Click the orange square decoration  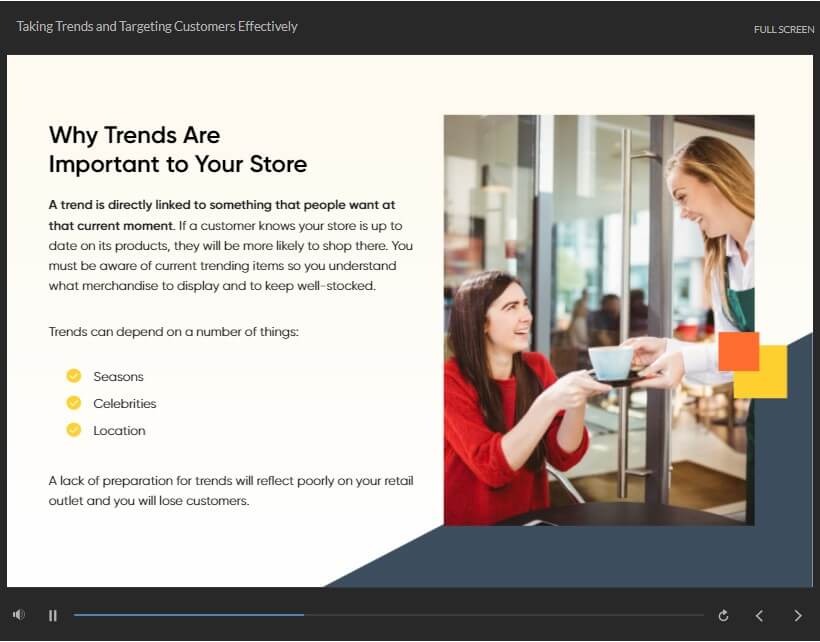[x=737, y=351]
